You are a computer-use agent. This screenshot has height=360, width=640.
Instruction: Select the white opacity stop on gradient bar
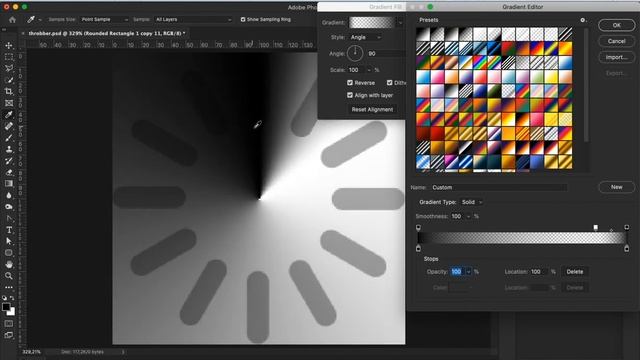tap(596, 227)
